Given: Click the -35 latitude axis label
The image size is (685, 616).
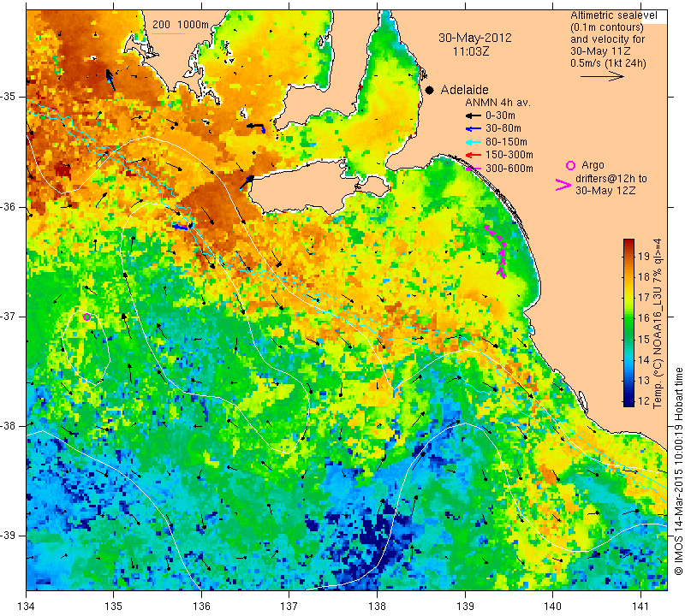Looking at the screenshot, I should (9, 97).
